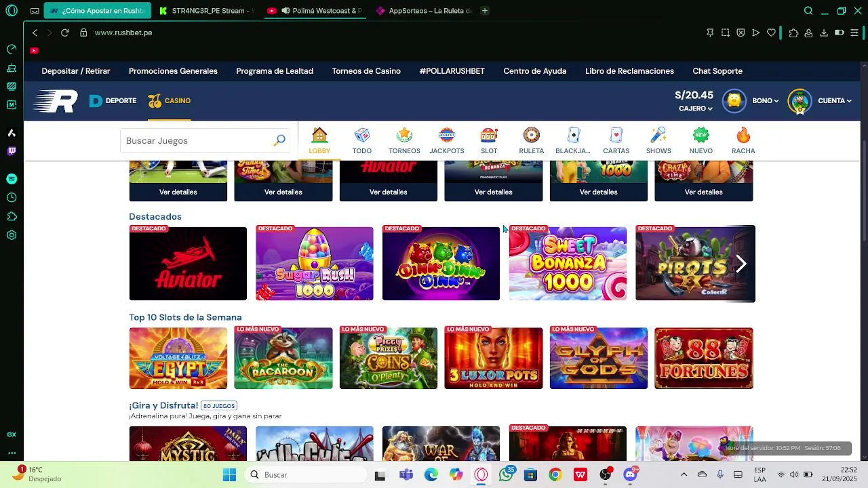This screenshot has height=488, width=868.
Task: Open browser downloads
Action: [824, 33]
